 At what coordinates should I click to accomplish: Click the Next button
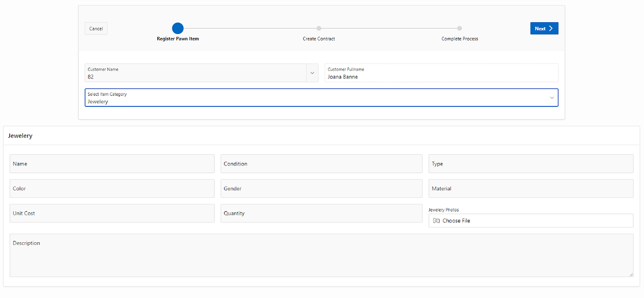[x=544, y=28]
